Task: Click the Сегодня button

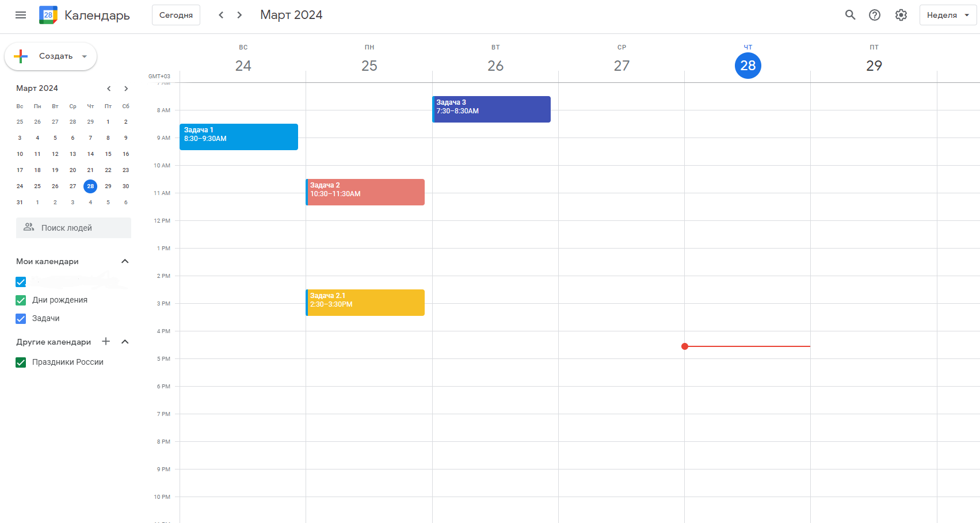Action: point(176,15)
